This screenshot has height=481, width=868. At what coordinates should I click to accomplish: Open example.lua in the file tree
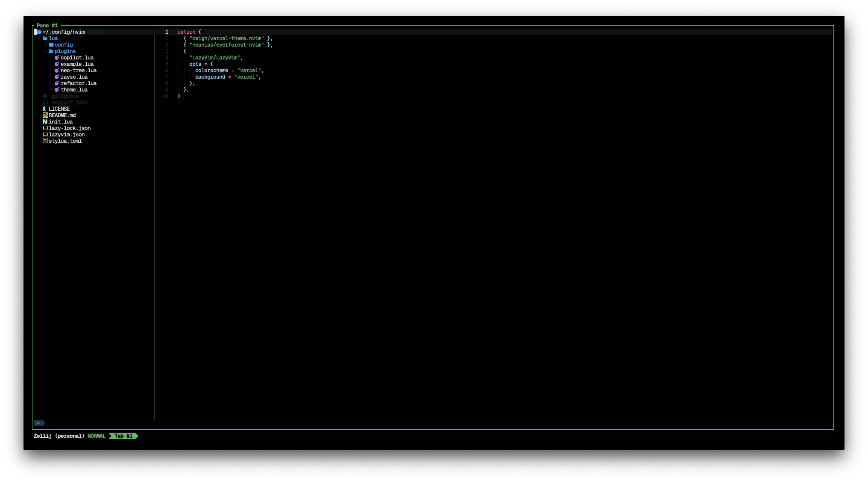click(x=77, y=64)
